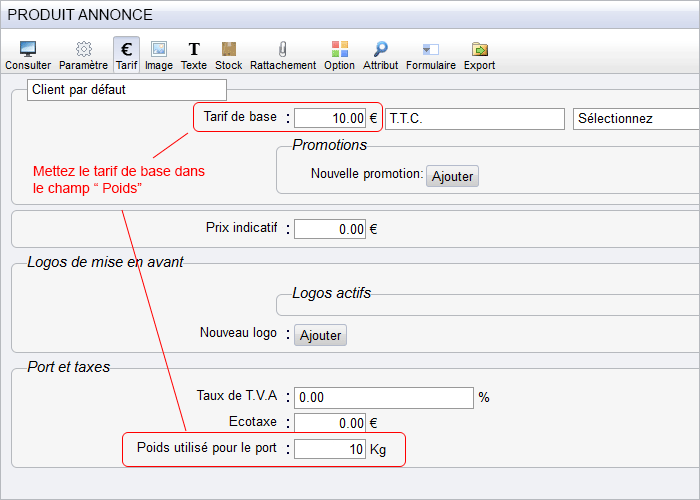Focus the Tarif de base price field
This screenshot has width=700, height=500.
click(x=330, y=119)
